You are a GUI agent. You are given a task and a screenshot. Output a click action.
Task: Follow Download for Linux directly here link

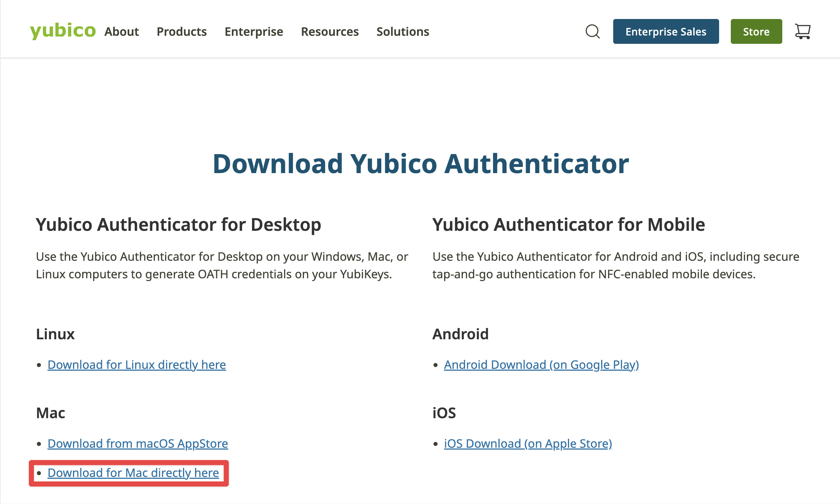tap(137, 365)
